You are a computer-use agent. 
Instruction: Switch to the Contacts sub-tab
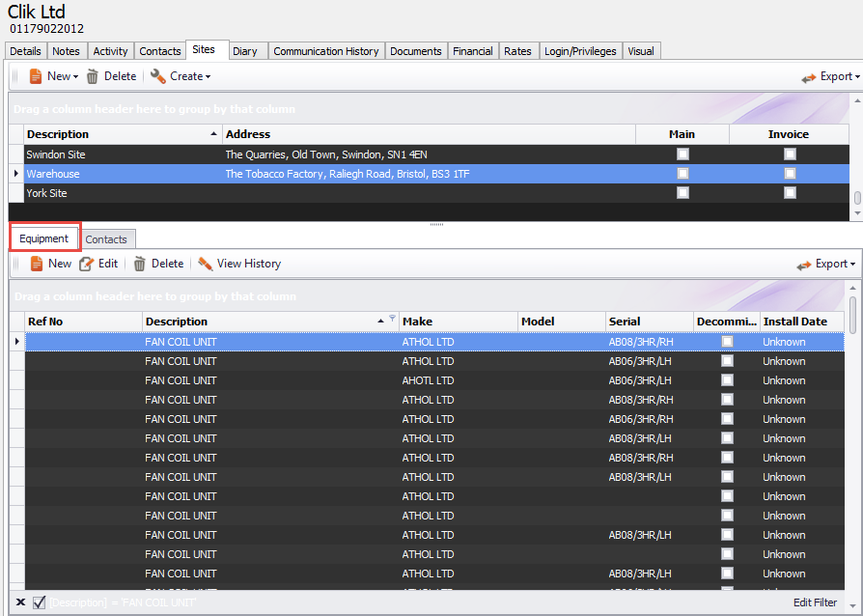(x=107, y=238)
